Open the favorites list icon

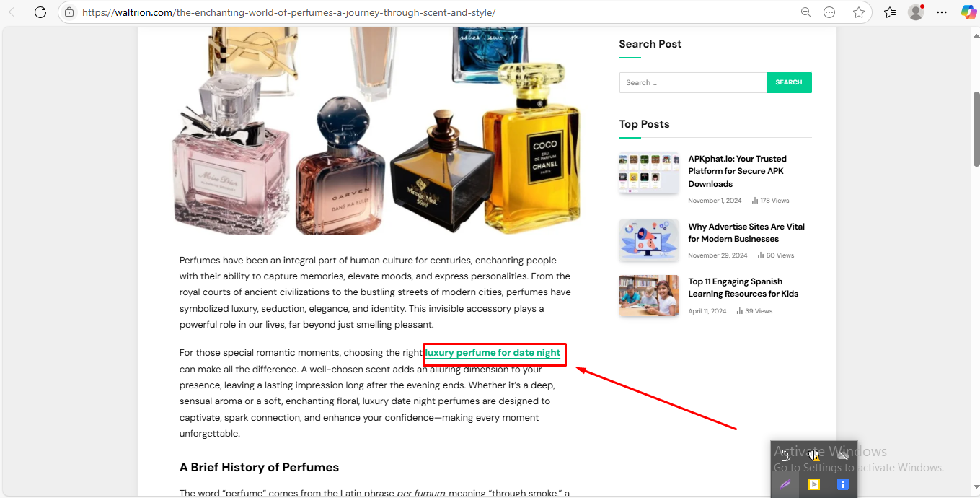pyautogui.click(x=890, y=12)
